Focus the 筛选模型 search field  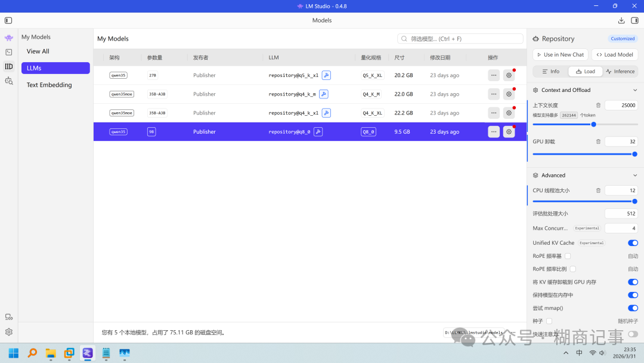point(460,39)
